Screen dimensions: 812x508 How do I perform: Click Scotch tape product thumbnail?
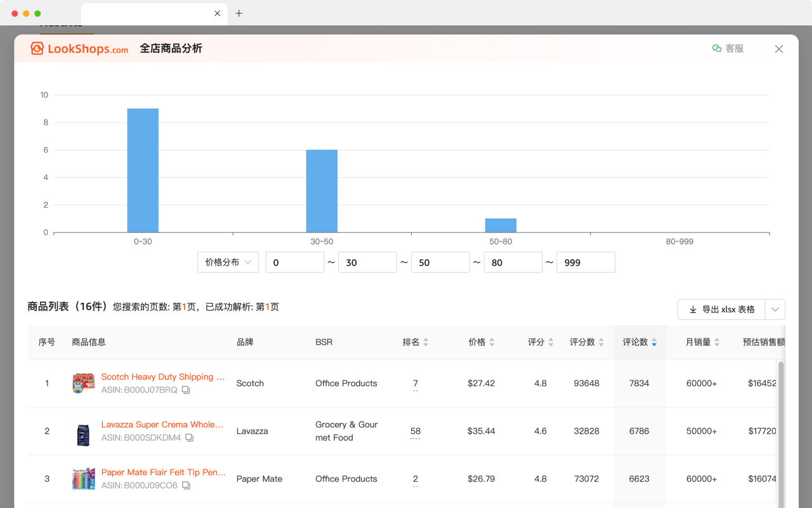click(84, 384)
